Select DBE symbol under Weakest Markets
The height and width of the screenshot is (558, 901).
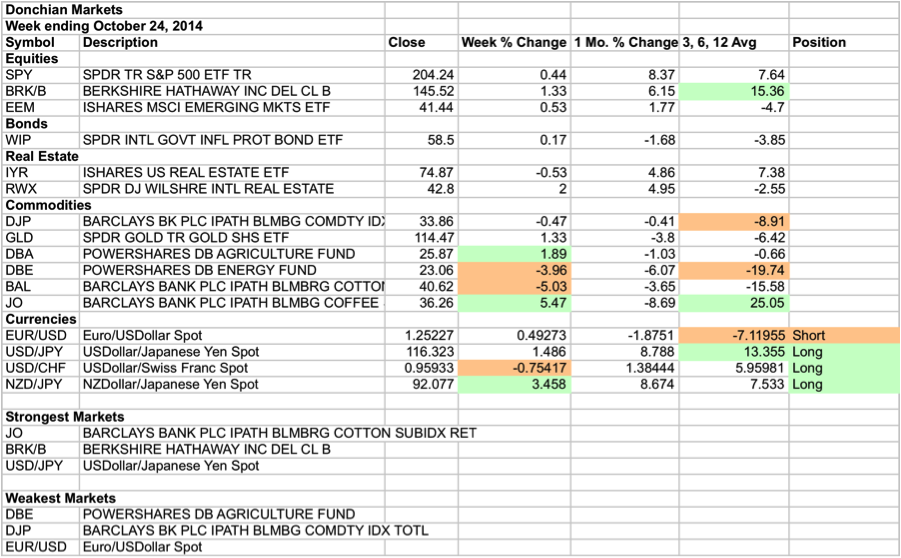[41, 514]
